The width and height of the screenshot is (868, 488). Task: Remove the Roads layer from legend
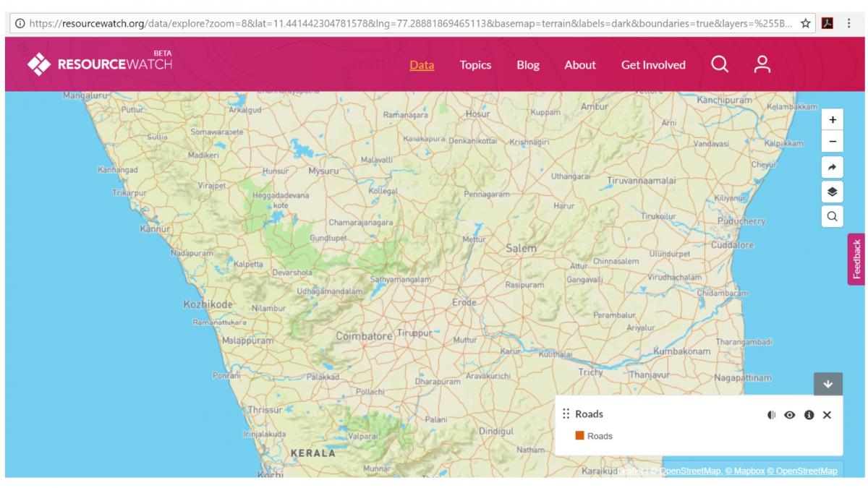(x=827, y=415)
